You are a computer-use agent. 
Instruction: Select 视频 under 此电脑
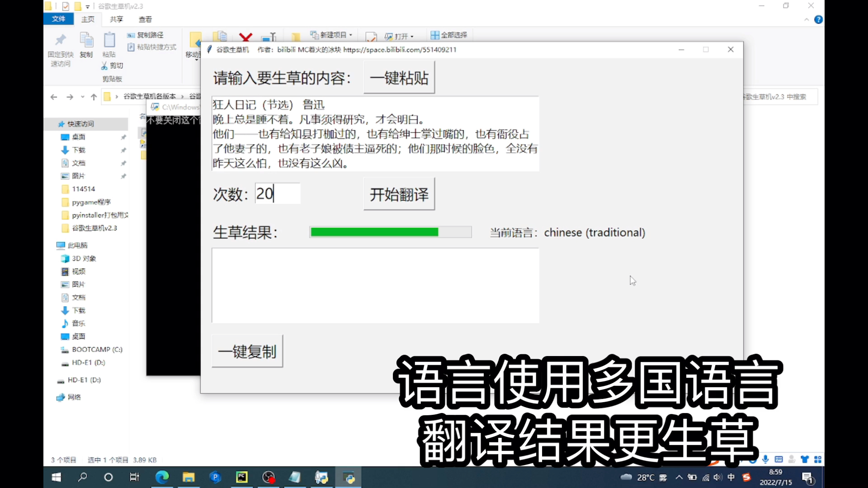click(x=79, y=272)
